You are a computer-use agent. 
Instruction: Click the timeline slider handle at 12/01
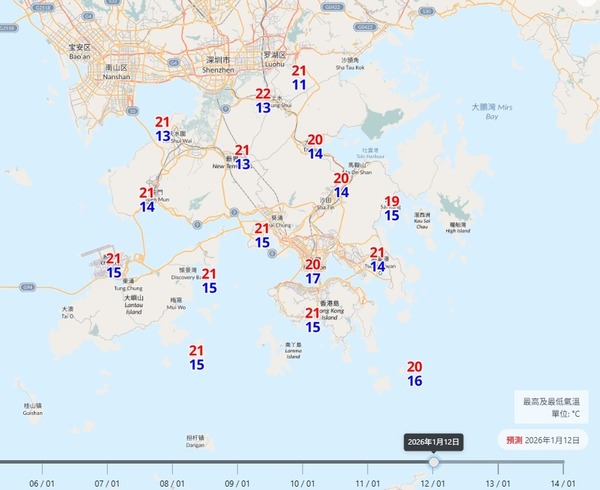[x=433, y=461]
